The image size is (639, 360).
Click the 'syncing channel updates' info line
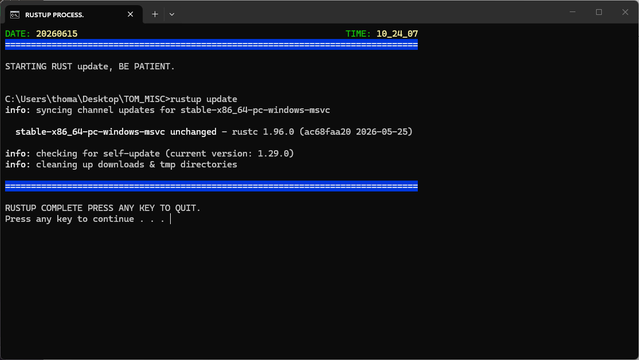point(167,110)
